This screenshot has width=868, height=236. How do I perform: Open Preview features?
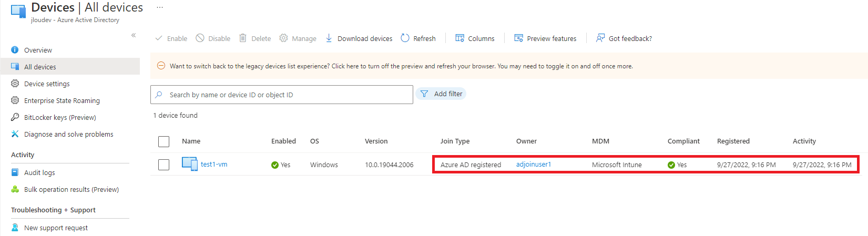coord(545,38)
